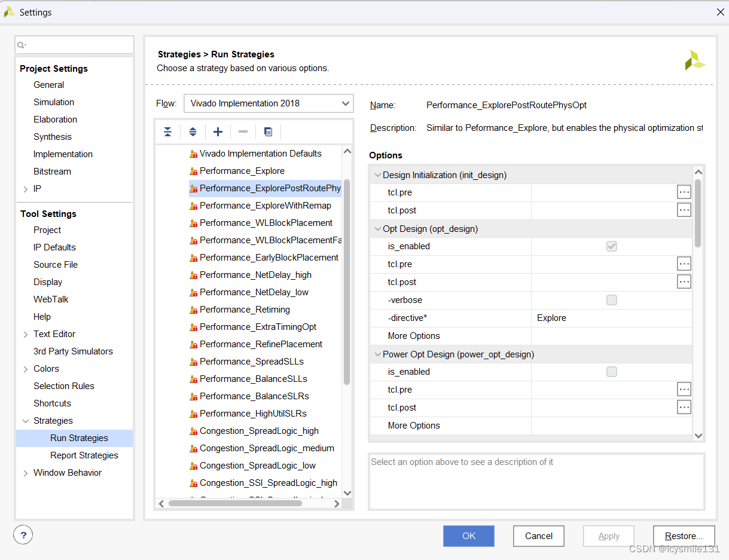
Task: Click icon beside Performance_Retiming strategy
Action: [193, 310]
